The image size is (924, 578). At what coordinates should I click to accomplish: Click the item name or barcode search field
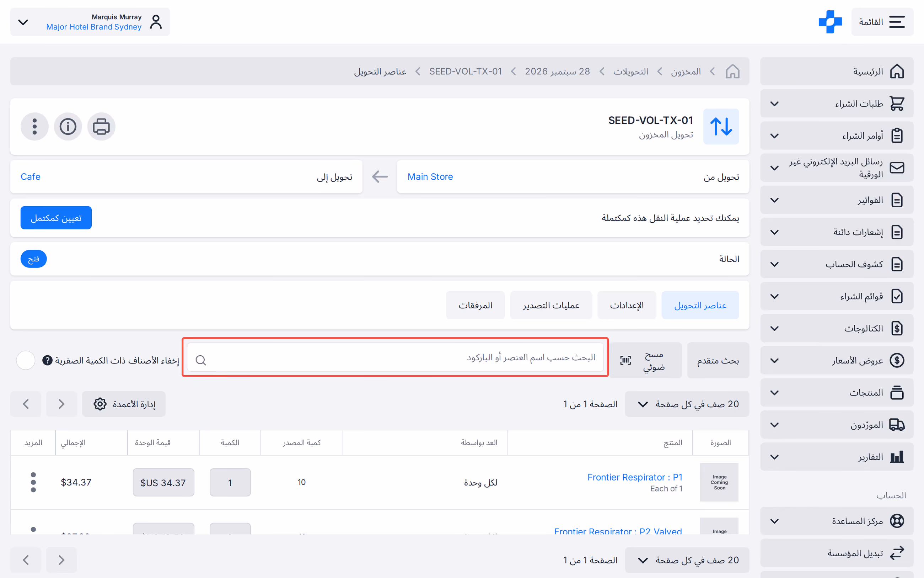(x=395, y=357)
